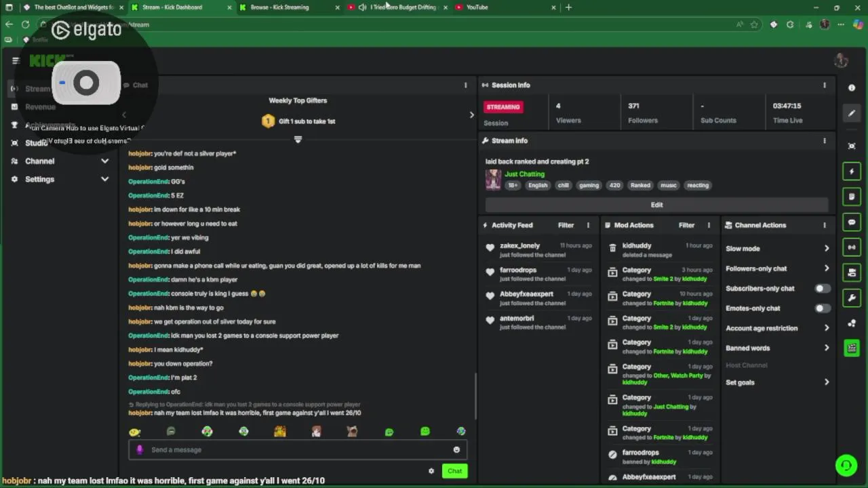Open Revenue in left sidebar
This screenshot has width=868, height=488.
coord(40,107)
